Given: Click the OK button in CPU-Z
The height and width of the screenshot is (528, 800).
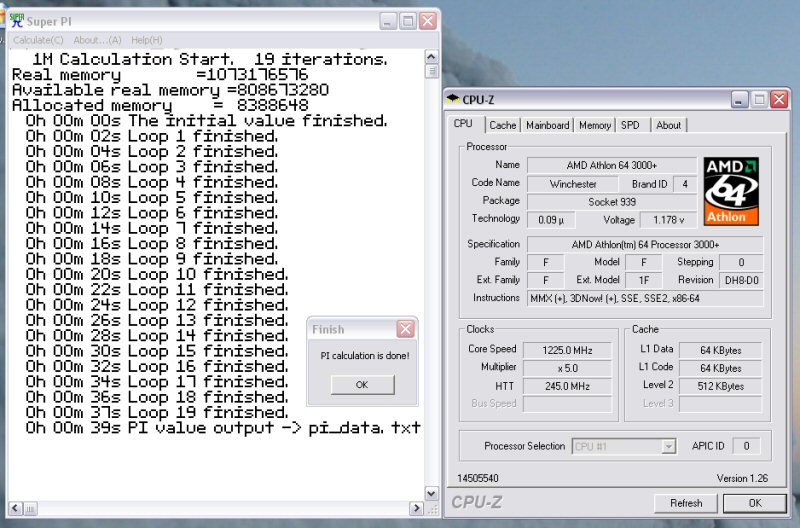Looking at the screenshot, I should [x=755, y=503].
